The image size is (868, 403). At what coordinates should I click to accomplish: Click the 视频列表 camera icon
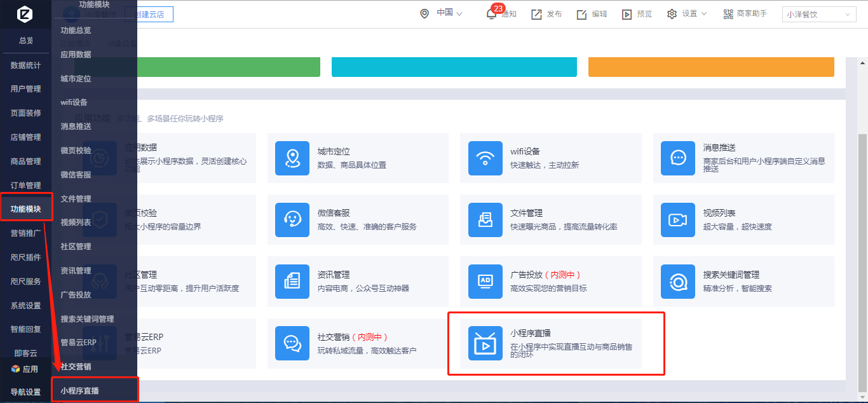[678, 220]
